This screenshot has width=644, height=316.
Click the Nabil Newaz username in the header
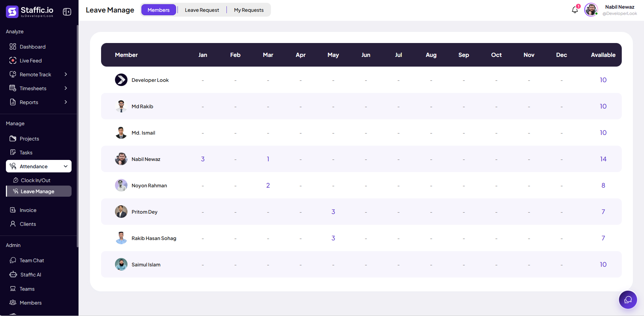620,7
